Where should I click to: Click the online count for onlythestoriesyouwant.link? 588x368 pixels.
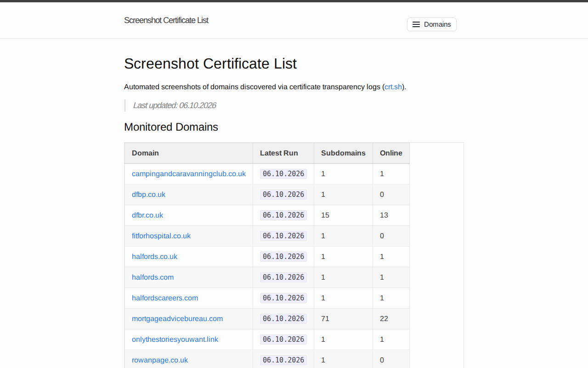click(x=382, y=339)
